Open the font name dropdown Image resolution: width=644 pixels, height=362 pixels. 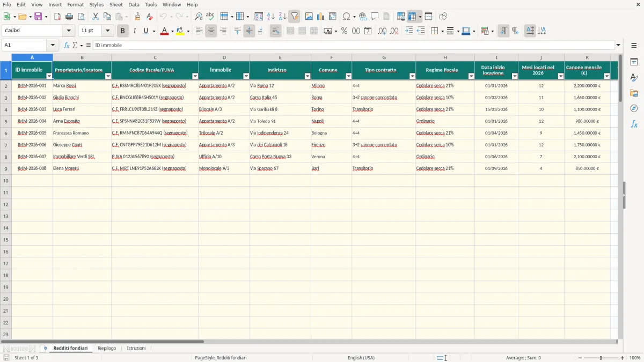coord(69,31)
